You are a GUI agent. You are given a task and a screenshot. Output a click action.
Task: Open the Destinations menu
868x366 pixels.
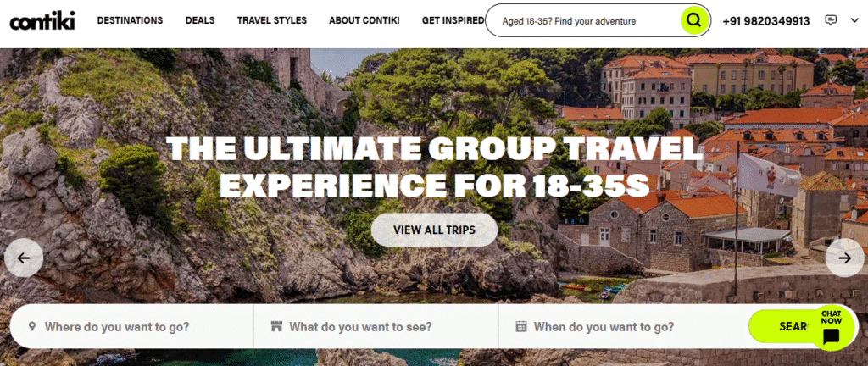[130, 20]
